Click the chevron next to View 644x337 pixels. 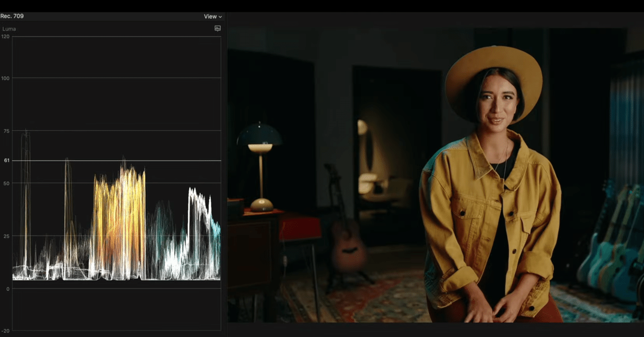(x=220, y=16)
